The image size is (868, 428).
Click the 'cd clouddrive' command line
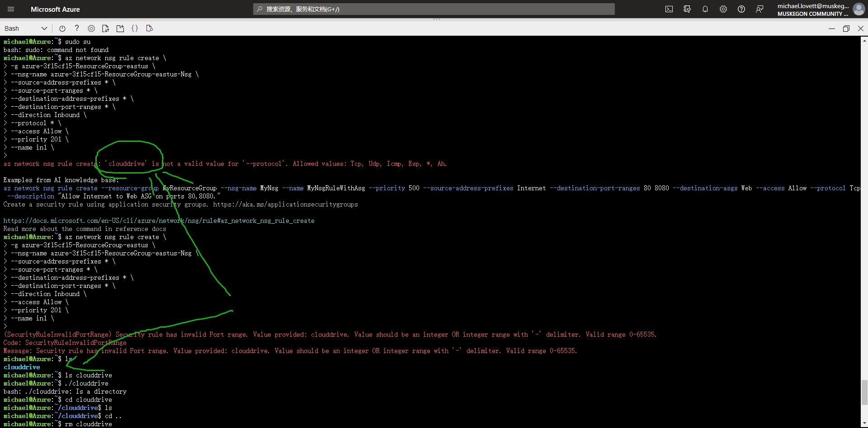(x=58, y=400)
